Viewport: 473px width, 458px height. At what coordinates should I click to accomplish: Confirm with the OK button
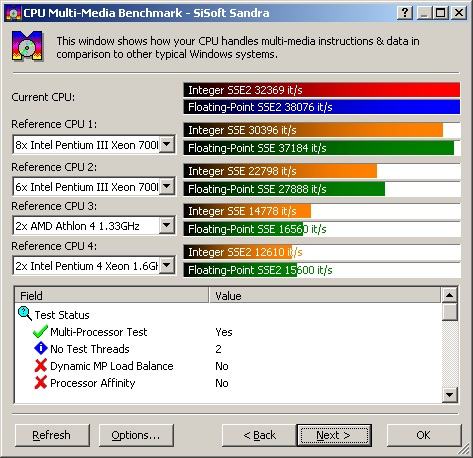click(424, 435)
